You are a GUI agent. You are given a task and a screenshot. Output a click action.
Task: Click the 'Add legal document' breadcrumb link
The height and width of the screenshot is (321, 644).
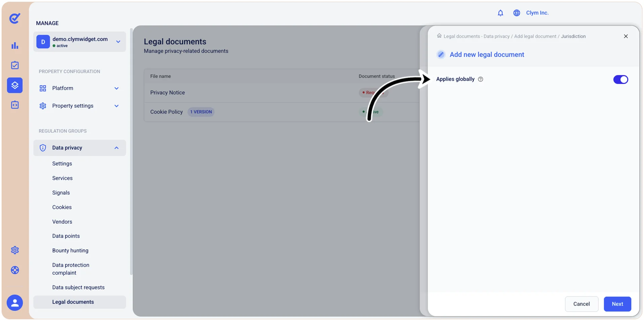(535, 36)
